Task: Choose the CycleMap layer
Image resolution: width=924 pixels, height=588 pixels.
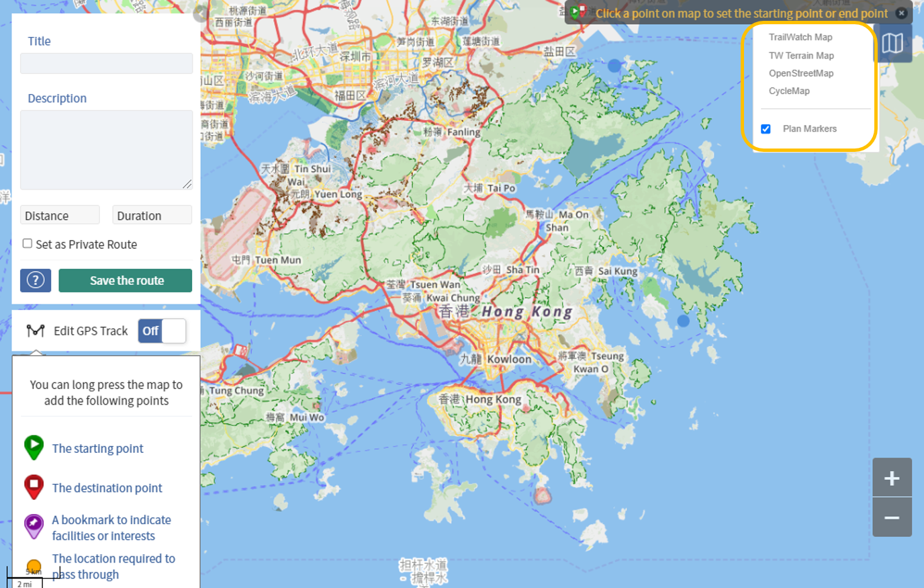Action: [789, 91]
